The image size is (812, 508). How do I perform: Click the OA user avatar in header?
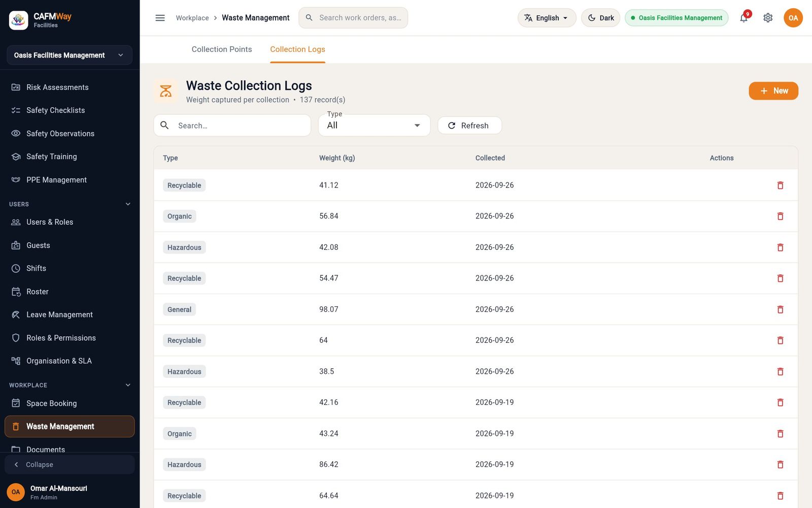click(793, 18)
